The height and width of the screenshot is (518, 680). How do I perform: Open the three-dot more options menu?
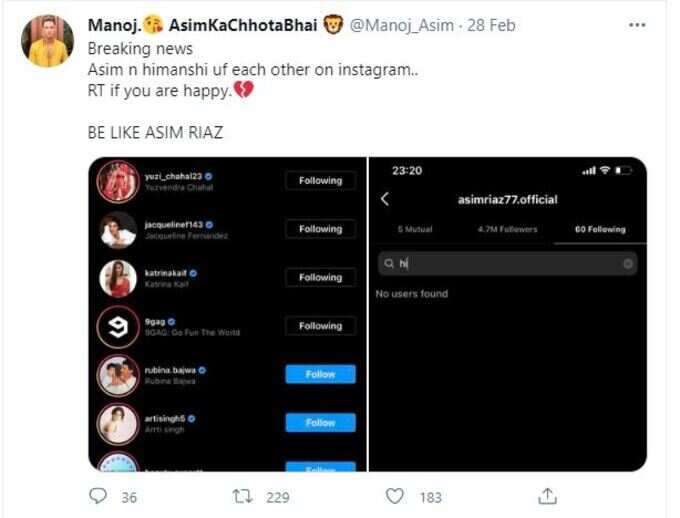tap(637, 25)
